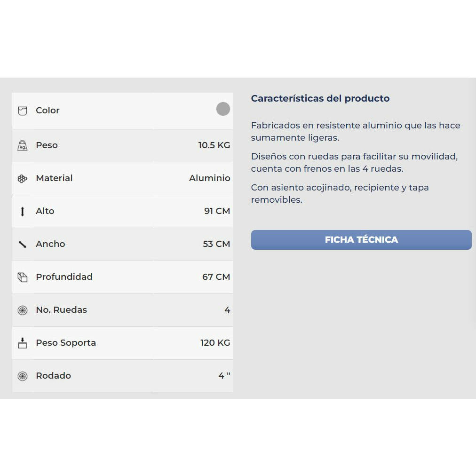The width and height of the screenshot is (476, 476).
Task: Click the No. Ruedas wheel icon
Action: [22, 310]
